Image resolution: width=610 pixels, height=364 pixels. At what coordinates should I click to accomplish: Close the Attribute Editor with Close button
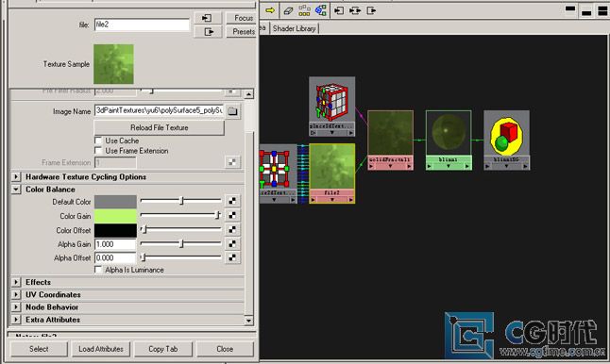point(225,349)
